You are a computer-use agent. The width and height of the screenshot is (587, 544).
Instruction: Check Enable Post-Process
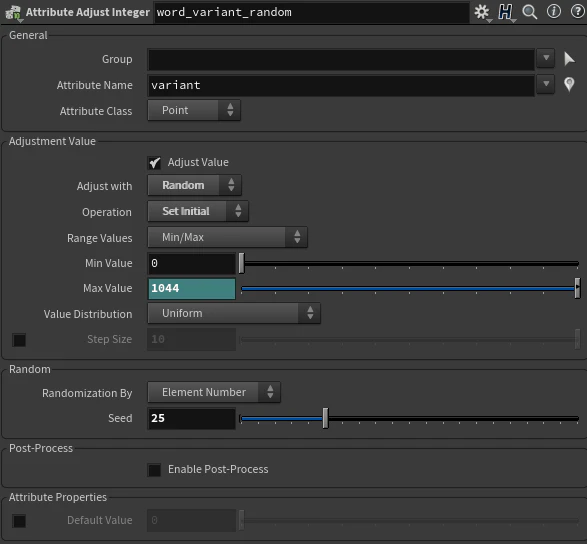[x=154, y=470]
